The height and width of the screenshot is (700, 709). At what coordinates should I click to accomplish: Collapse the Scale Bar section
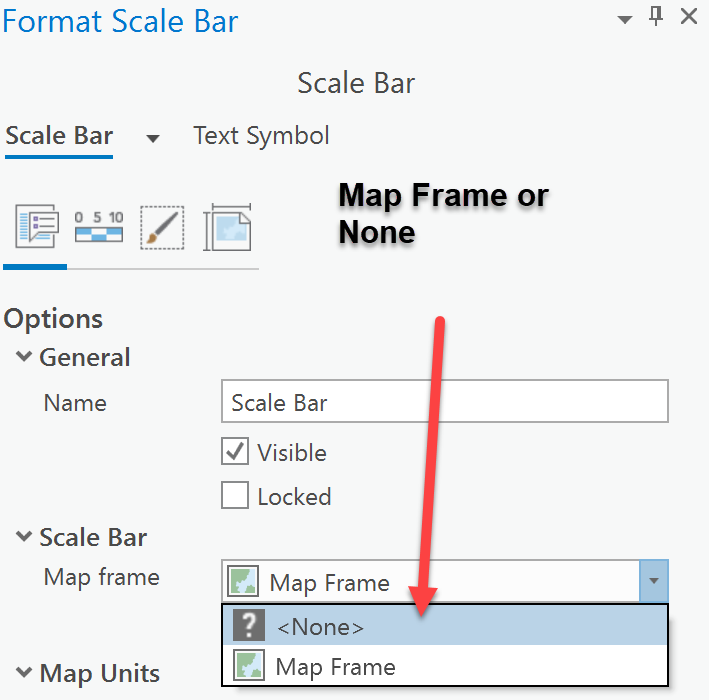coord(23,537)
